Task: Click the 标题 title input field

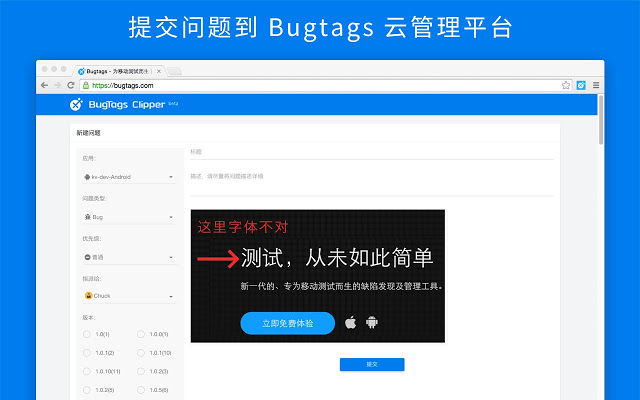Action: pyautogui.click(x=372, y=152)
